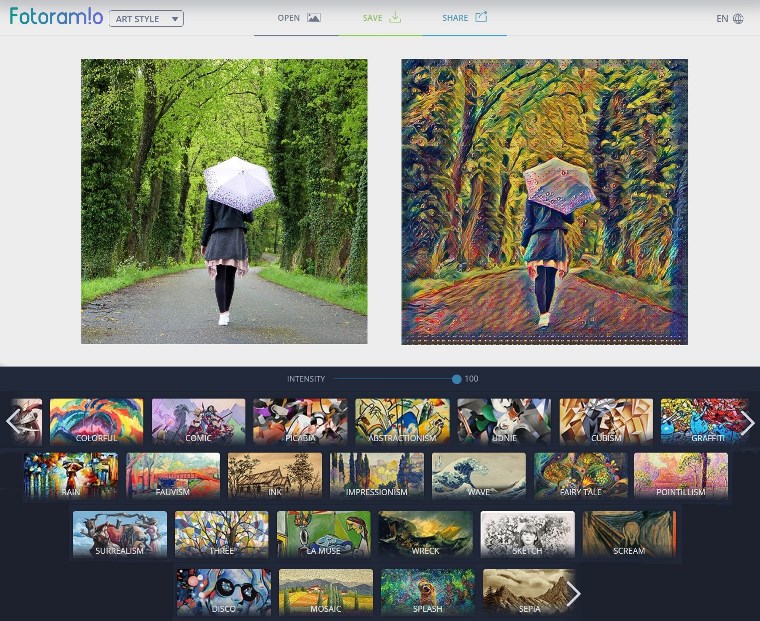This screenshot has height=621, width=760.
Task: Apply the Wave style thumbnail
Action: (478, 475)
